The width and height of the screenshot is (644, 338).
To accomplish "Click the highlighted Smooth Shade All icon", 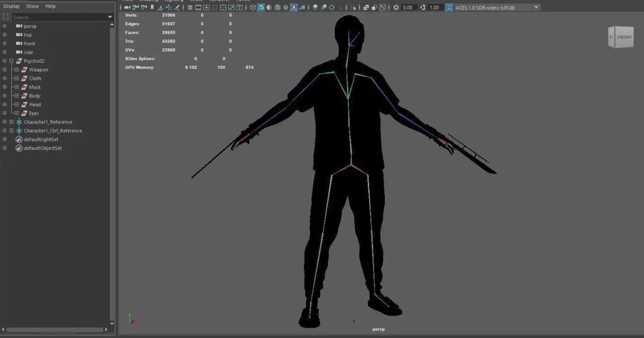I will (261, 8).
